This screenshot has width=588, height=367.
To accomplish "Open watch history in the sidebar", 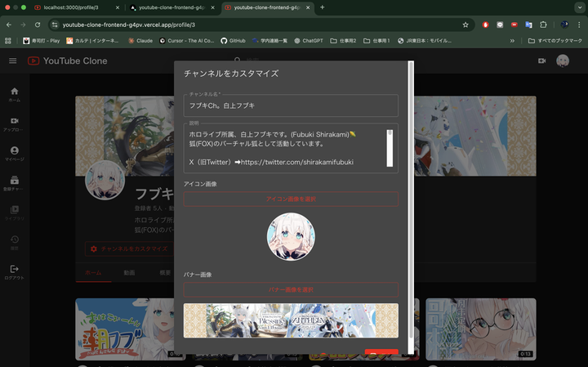I will point(14,243).
